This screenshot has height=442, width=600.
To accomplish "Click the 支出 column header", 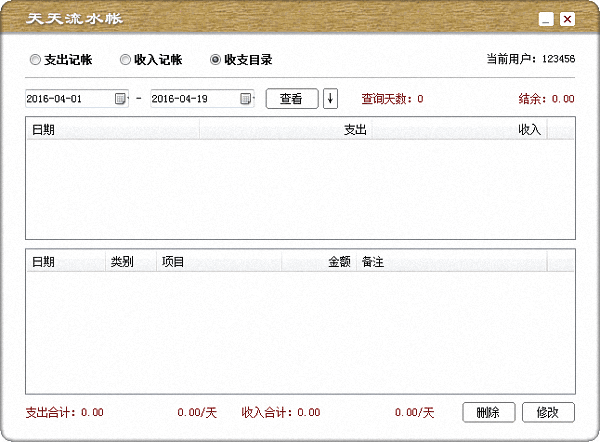I will click(355, 129).
